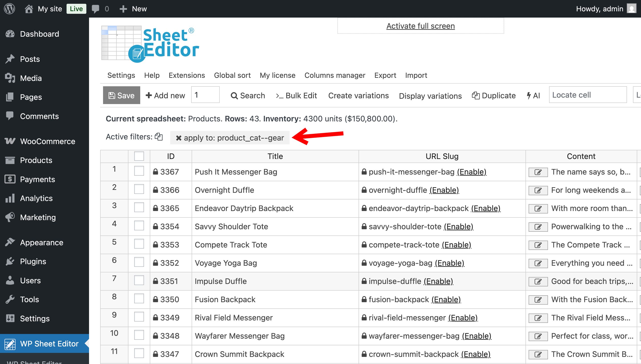The height and width of the screenshot is (364, 641).
Task: Click into the Locate cell field
Action: pos(587,95)
